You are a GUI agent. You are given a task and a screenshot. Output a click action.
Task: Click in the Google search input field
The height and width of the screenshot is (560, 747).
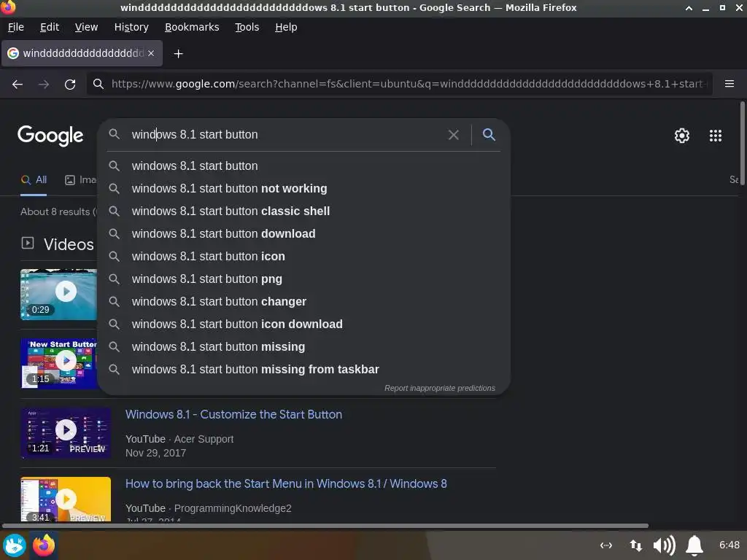[x=286, y=134]
